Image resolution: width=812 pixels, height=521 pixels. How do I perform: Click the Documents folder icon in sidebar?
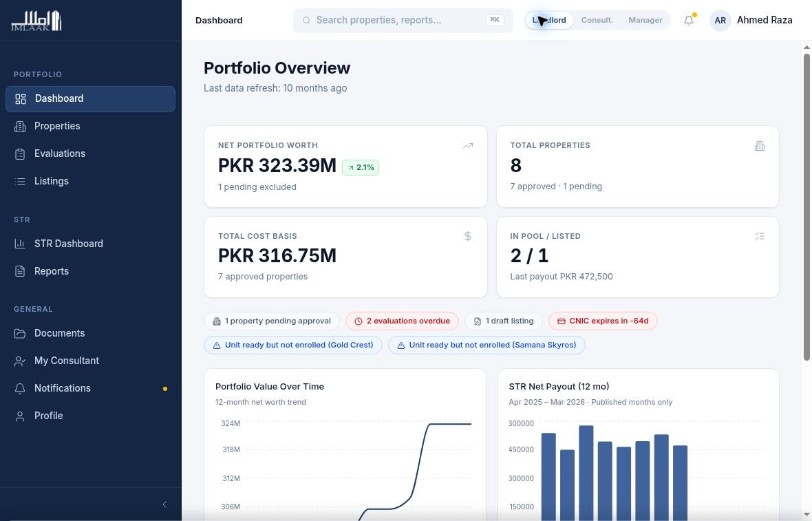click(20, 334)
